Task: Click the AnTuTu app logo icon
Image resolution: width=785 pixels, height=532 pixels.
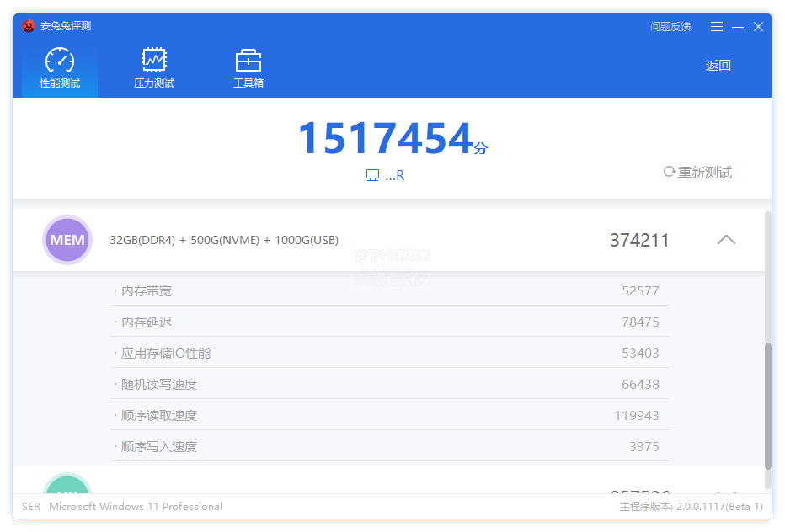Action: [x=29, y=26]
